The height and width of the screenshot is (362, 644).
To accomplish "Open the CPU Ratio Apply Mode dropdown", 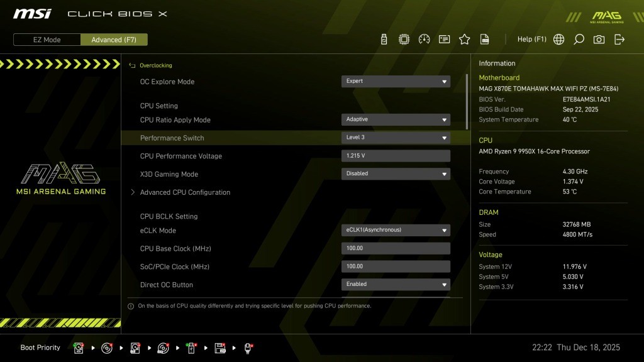I will [396, 119].
